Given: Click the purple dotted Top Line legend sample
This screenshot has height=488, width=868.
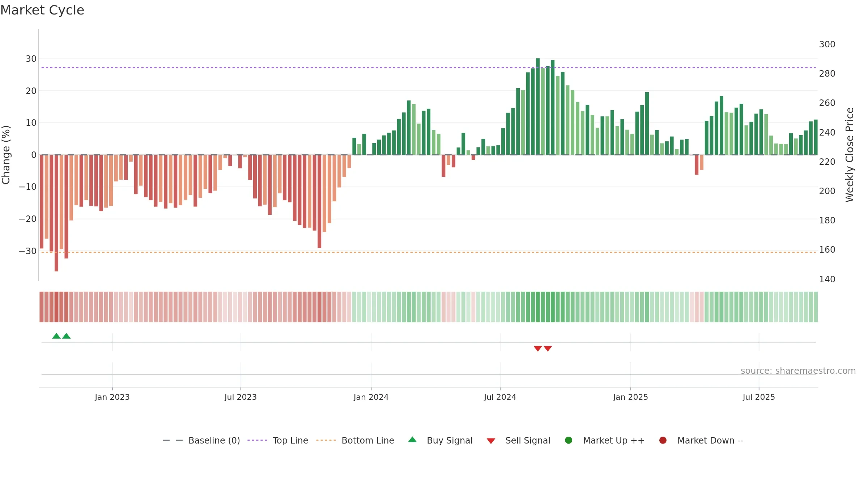Looking at the screenshot, I should [x=257, y=440].
